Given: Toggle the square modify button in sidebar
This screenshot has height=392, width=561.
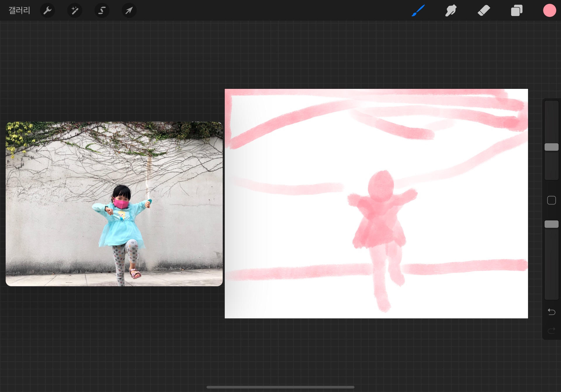Looking at the screenshot, I should point(551,200).
